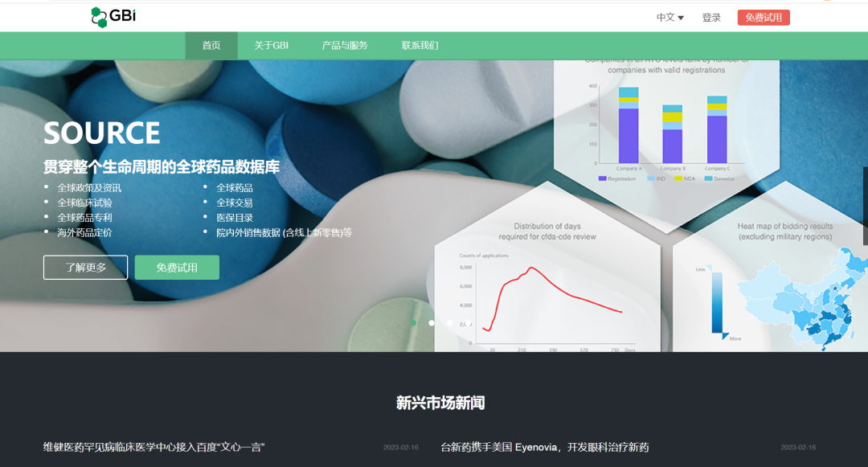The image size is (868, 467).
Task: Select the third carousel dot
Action: (449, 322)
